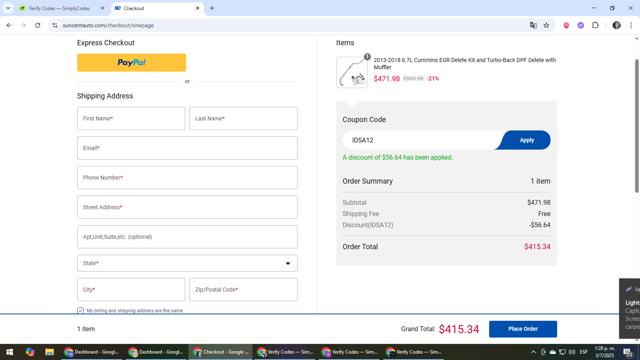Screen dimensions: 640x360
Task: Show hidden system tray icons
Action: [533, 352]
